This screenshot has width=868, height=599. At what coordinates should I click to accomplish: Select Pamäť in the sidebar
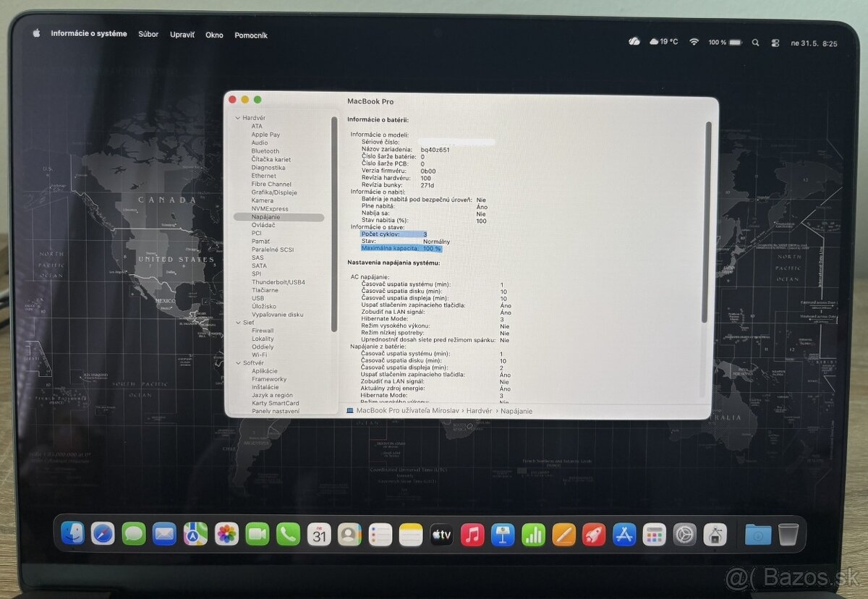coord(261,242)
